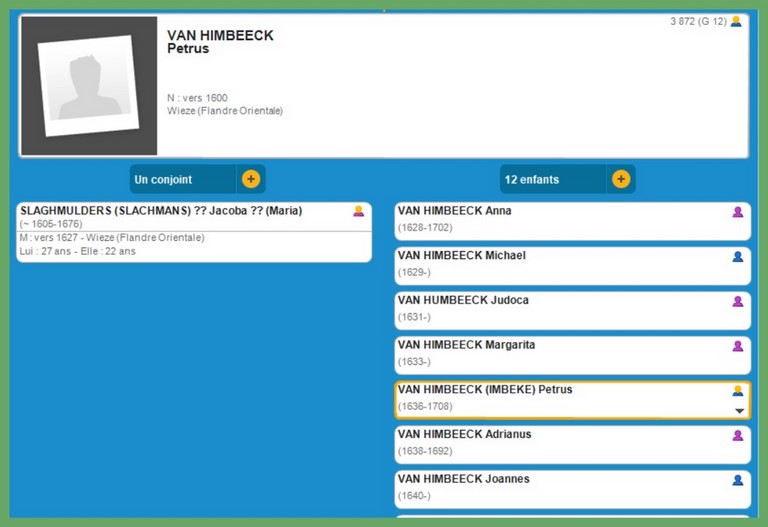Open spouse SLAGHMULDERS Jacoba's record
The width and height of the screenshot is (768, 527).
(x=161, y=211)
